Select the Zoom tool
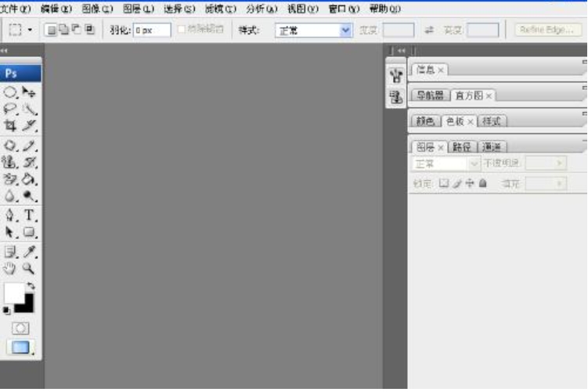Viewport: 588px width, 392px height. click(29, 268)
